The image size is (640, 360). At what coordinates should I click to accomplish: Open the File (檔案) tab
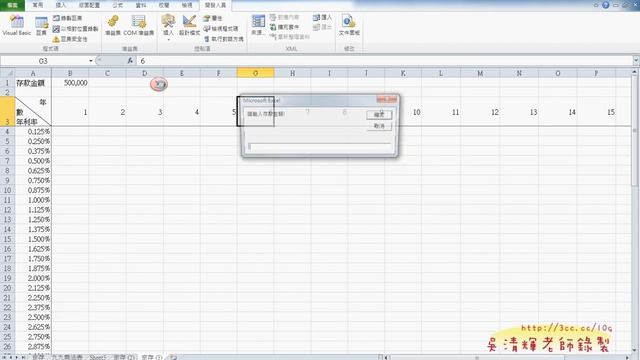12,5
